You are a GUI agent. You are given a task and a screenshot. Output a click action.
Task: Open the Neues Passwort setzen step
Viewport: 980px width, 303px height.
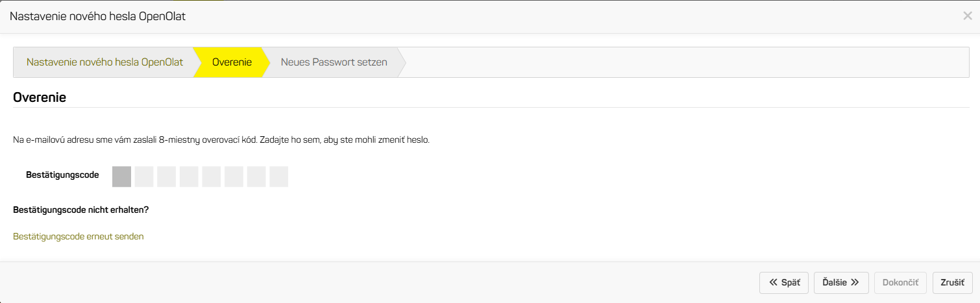tap(334, 62)
